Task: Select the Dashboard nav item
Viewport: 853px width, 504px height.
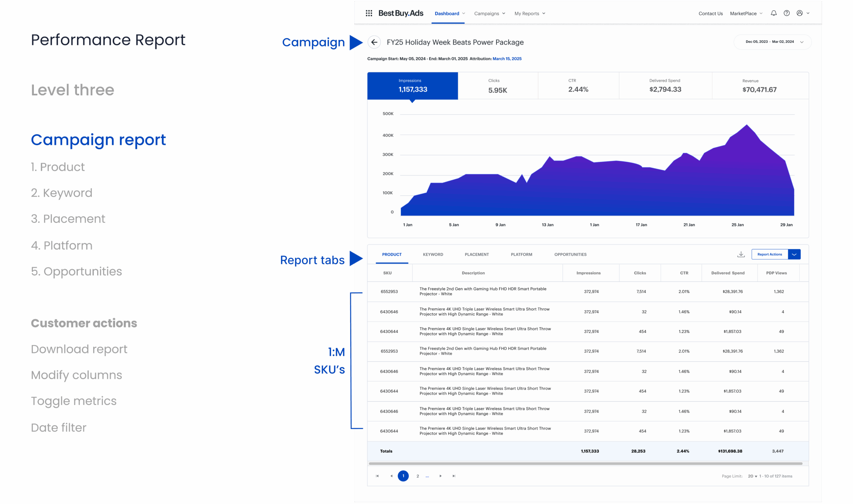Action: tap(446, 14)
